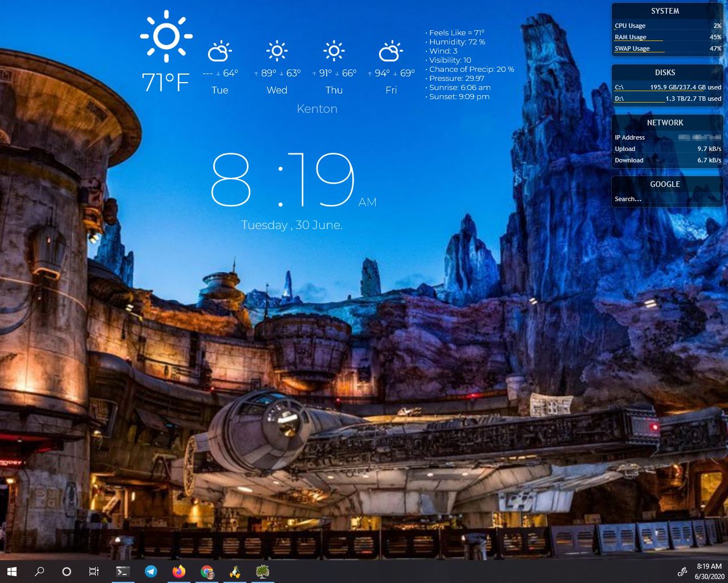The width and height of the screenshot is (728, 583).
Task: Click the DISKS widget header
Action: point(665,72)
